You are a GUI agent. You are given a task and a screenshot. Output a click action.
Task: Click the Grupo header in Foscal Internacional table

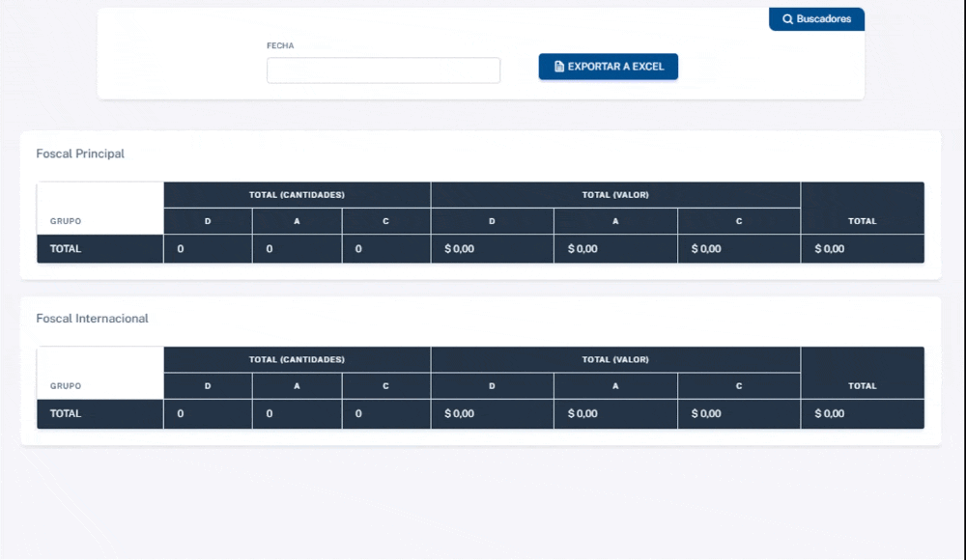66,386
